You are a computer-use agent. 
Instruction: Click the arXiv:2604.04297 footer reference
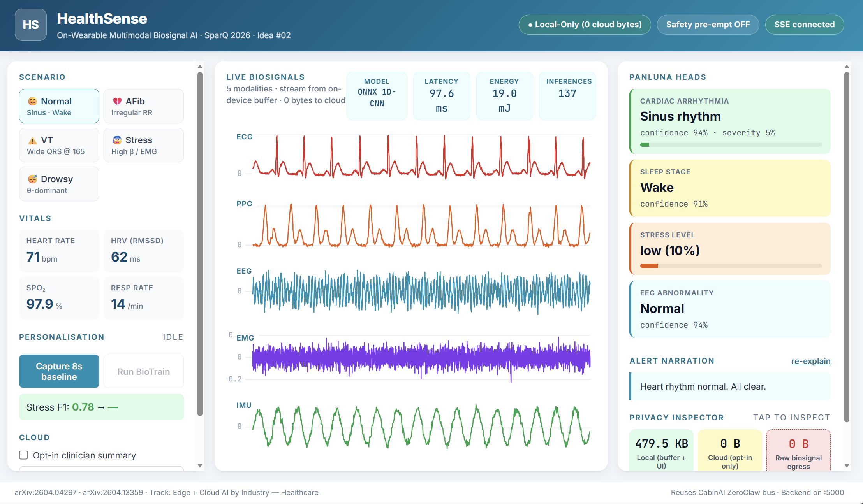pyautogui.click(x=46, y=492)
